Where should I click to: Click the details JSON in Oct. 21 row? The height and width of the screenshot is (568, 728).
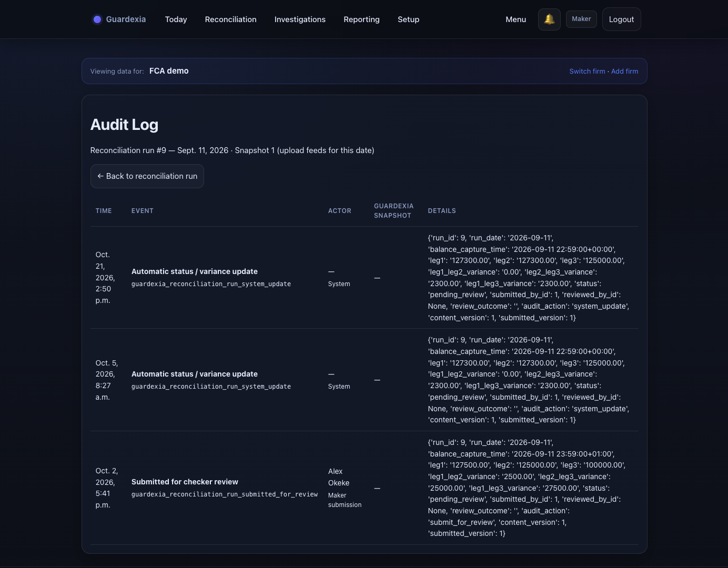click(x=529, y=278)
